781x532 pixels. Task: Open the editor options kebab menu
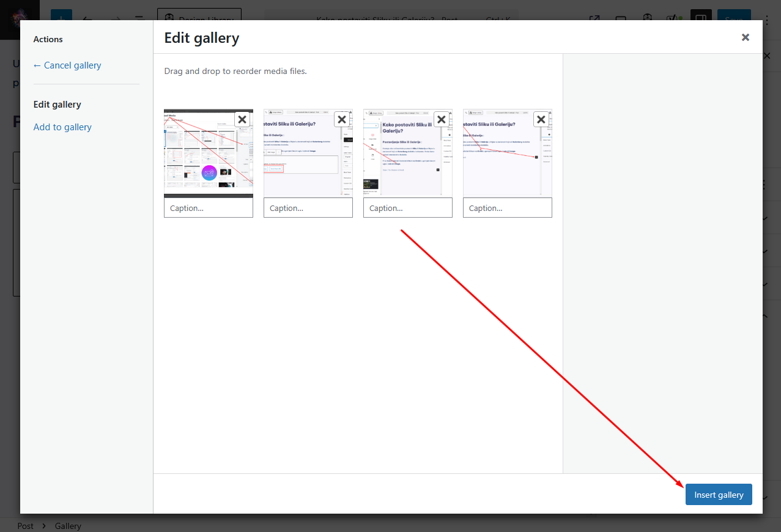click(768, 20)
